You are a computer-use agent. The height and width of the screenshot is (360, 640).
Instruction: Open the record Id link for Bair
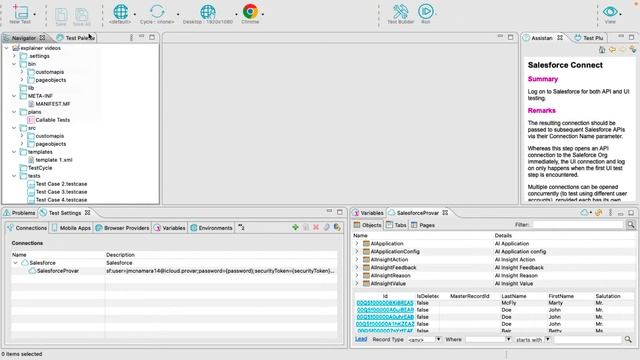pos(385,331)
